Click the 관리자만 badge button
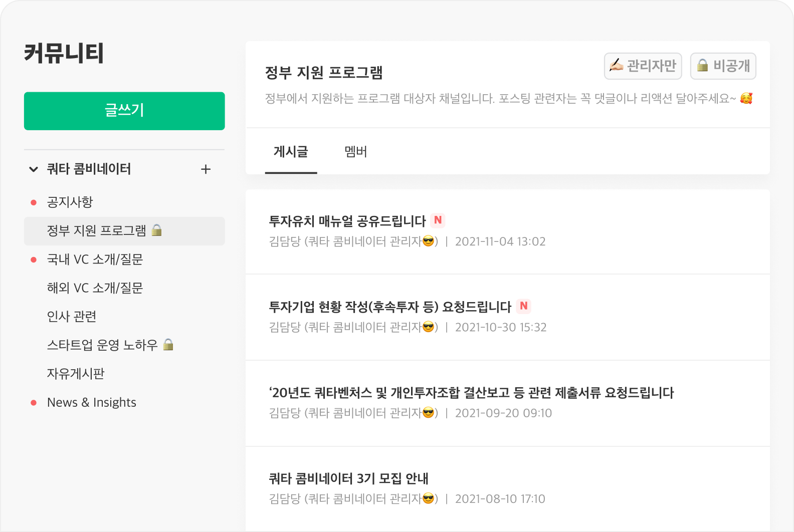Screen dimensions: 794x532 tap(643, 66)
